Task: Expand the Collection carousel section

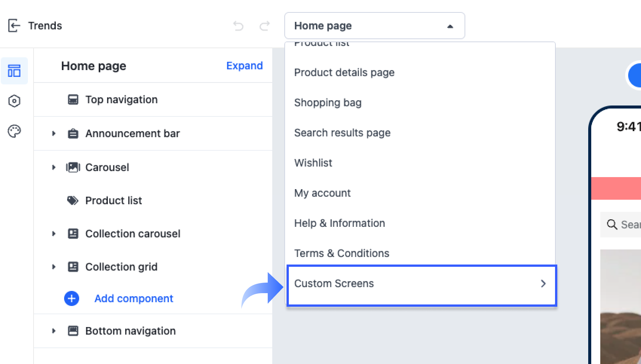Action: click(x=54, y=234)
